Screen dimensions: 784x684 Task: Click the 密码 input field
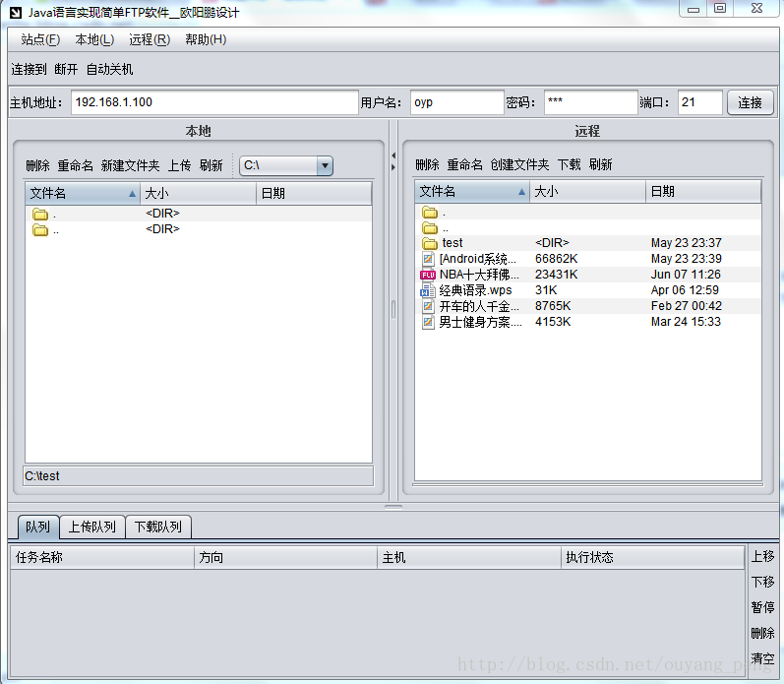tap(591, 102)
